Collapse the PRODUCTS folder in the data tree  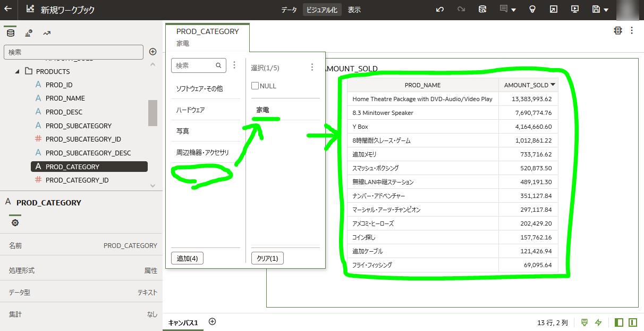click(16, 71)
